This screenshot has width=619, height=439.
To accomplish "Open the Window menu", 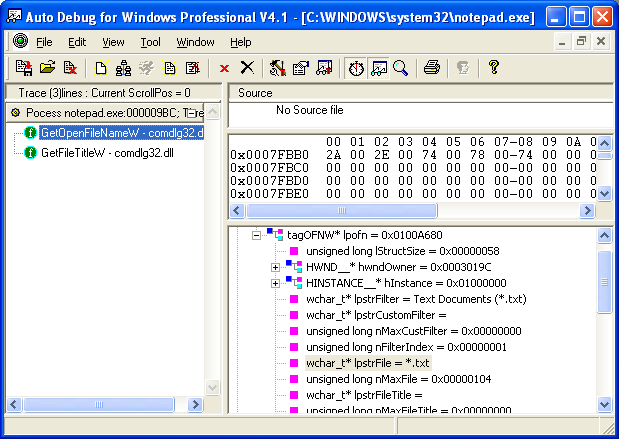I will click(195, 42).
